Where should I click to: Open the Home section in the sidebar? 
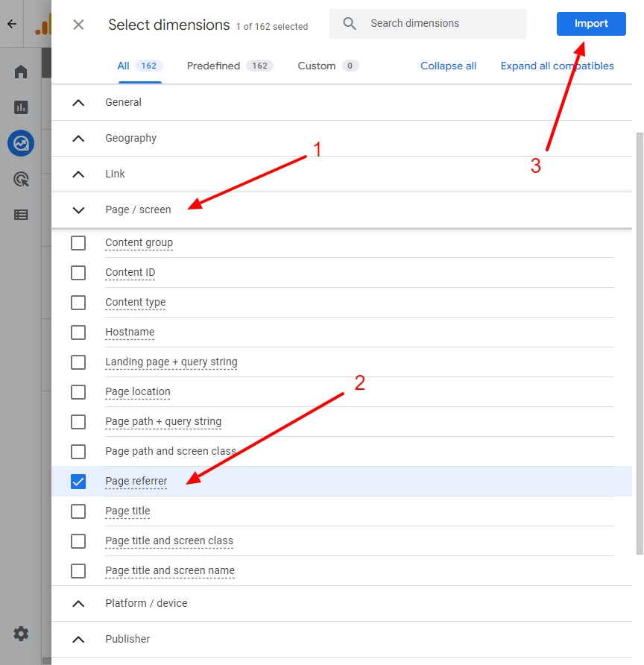pyautogui.click(x=20, y=71)
